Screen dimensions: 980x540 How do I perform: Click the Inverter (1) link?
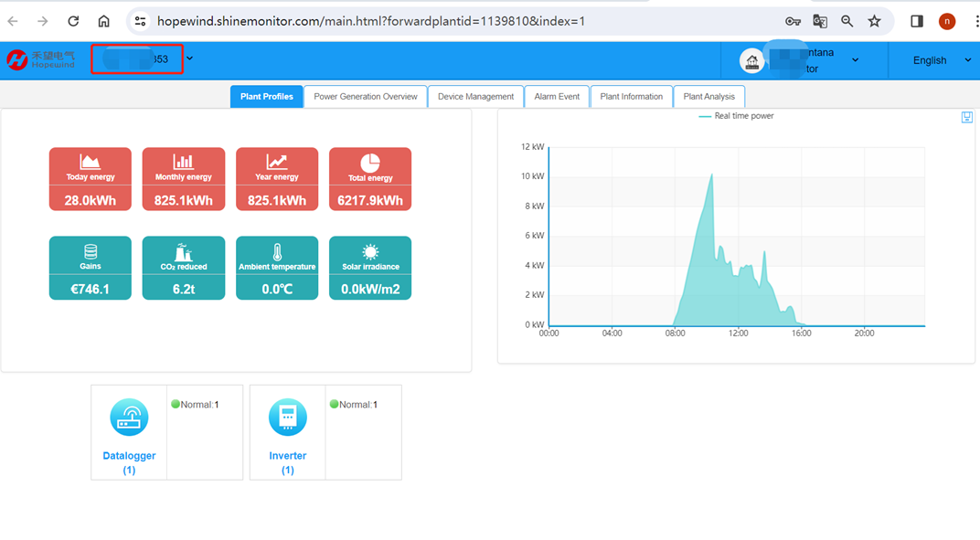pyautogui.click(x=288, y=462)
